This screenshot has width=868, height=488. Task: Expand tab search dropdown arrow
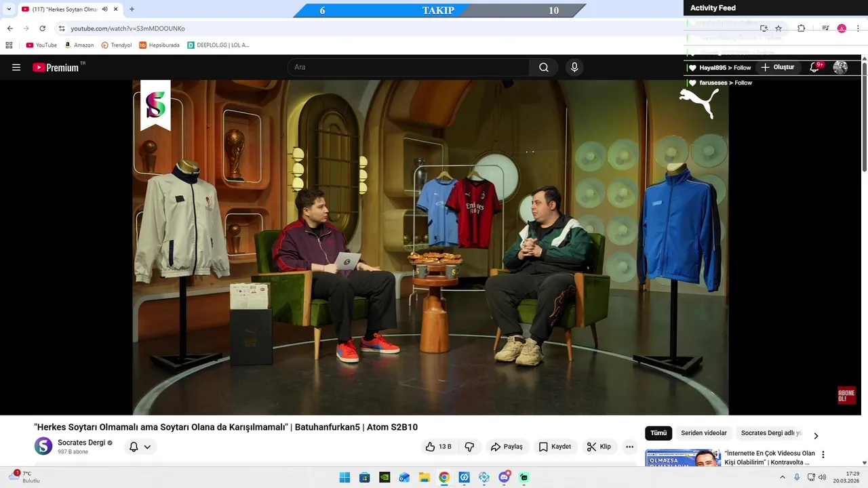9,9
